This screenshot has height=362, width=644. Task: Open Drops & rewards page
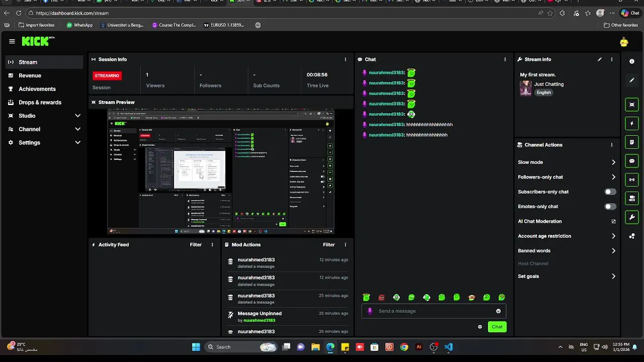pos(44,103)
